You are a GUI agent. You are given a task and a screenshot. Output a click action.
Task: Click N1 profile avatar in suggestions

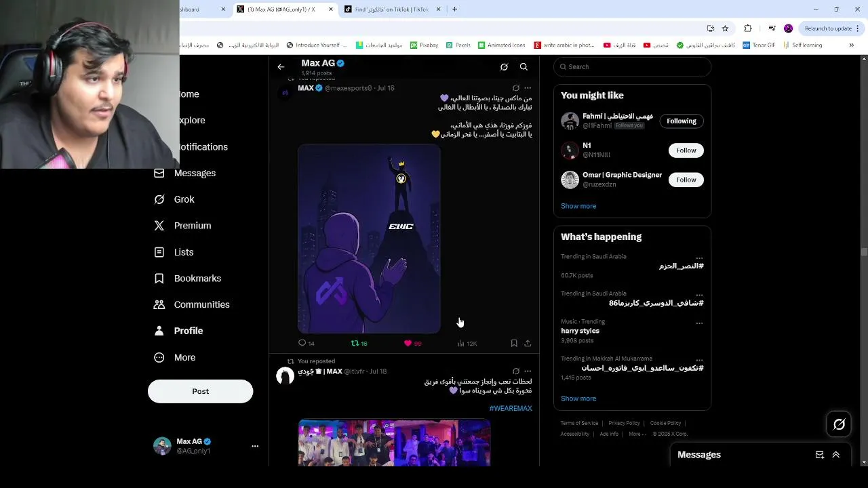pos(570,150)
